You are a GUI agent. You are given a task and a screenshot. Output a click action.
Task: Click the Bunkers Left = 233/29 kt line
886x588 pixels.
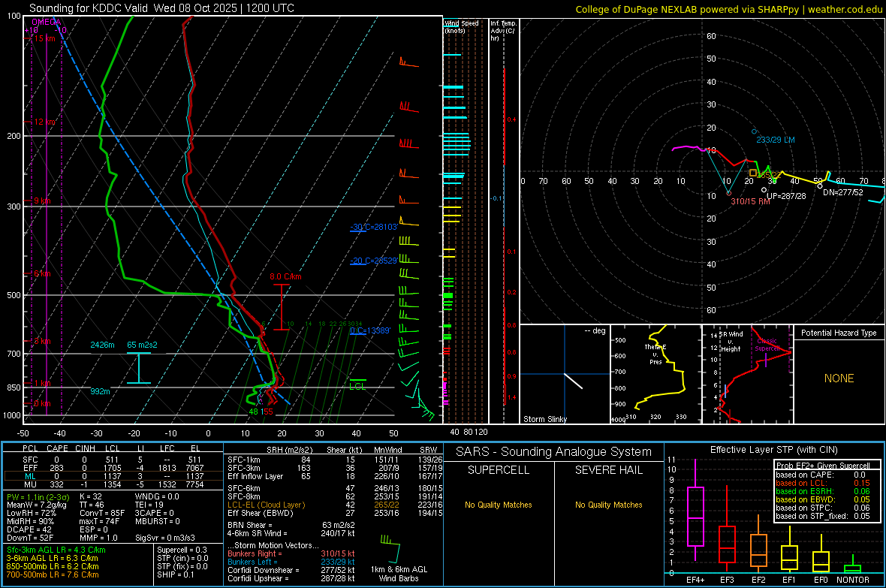[x=291, y=562]
